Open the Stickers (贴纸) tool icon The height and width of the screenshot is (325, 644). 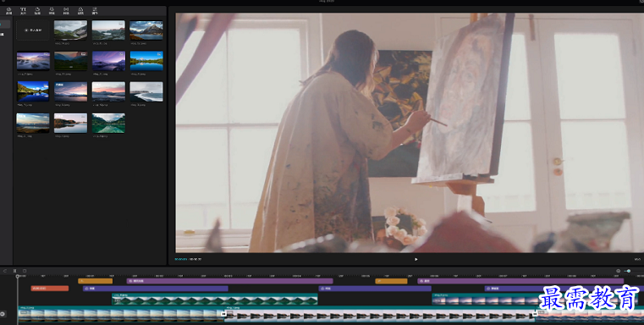(x=37, y=11)
